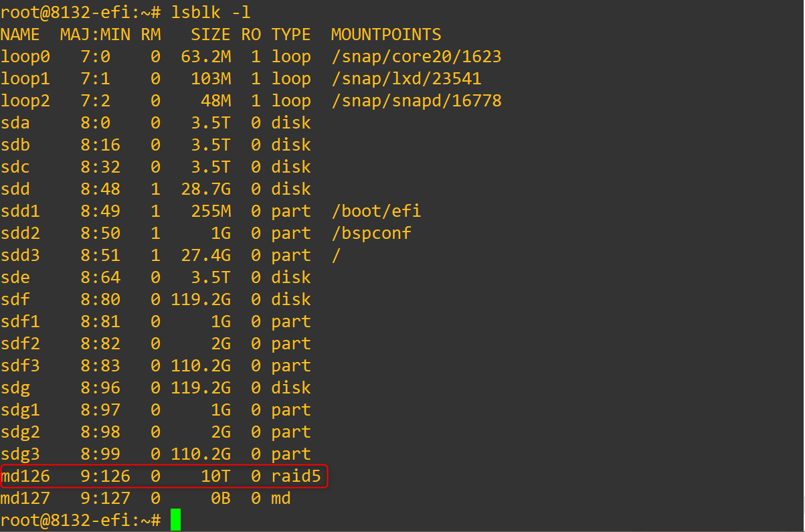This screenshot has width=805, height=532.
Task: Click the 9:126 major:minor number
Action: pyautogui.click(x=105, y=476)
